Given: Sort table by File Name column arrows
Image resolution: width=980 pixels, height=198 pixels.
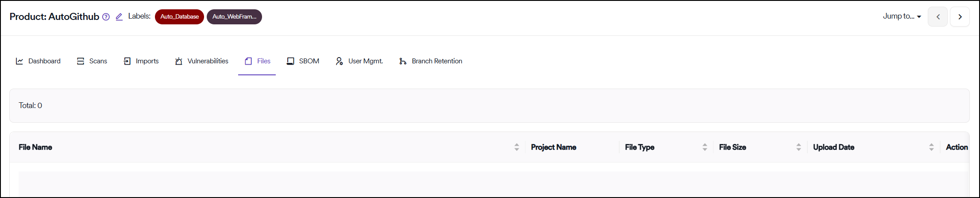Looking at the screenshot, I should click(517, 147).
